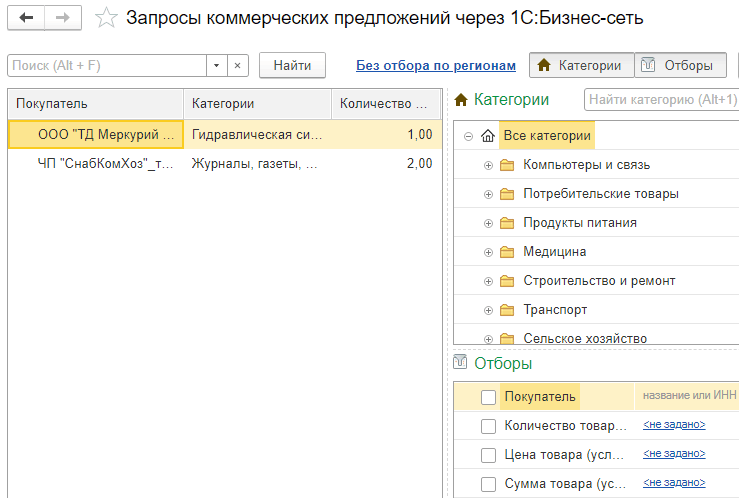Tick the Цена товара filter checkbox
The height and width of the screenshot is (498, 739).
488,455
